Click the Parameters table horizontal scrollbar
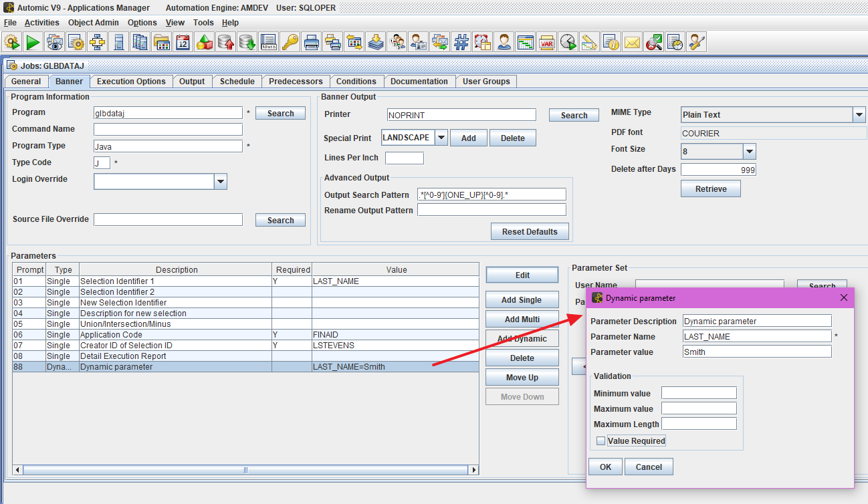Image resolution: width=868 pixels, height=504 pixels. pos(245,470)
